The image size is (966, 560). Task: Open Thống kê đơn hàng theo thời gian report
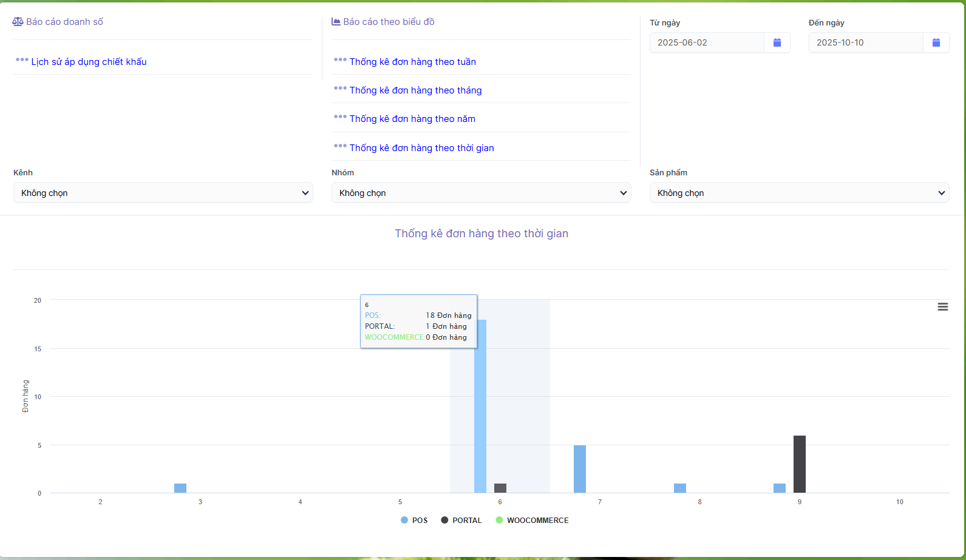(421, 148)
